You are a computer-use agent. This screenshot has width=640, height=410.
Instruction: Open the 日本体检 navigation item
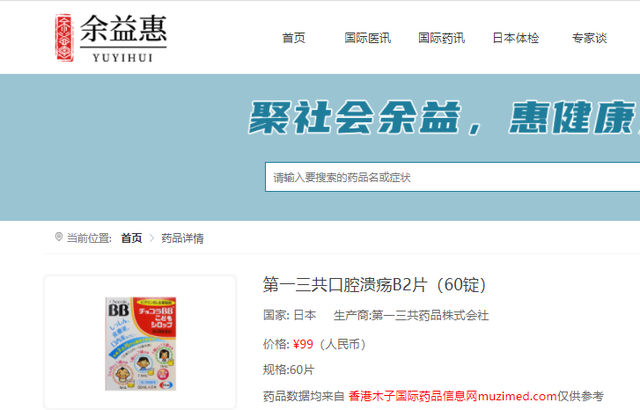[x=516, y=38]
